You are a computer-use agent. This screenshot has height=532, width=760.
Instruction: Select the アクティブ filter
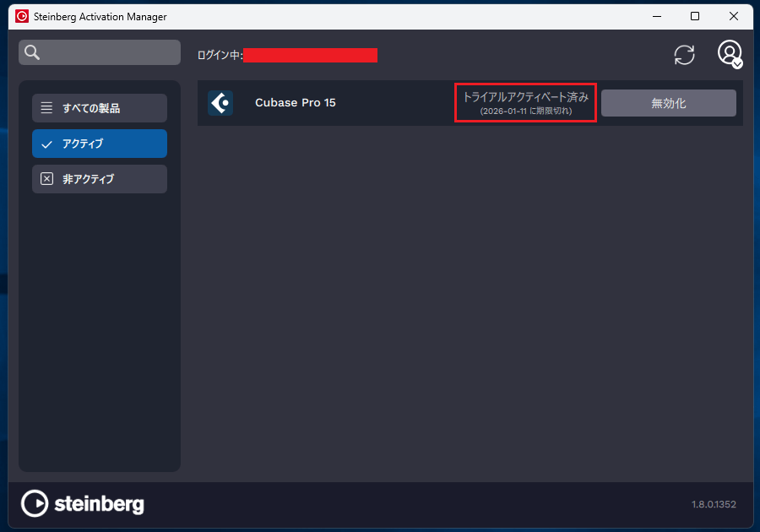(x=100, y=144)
